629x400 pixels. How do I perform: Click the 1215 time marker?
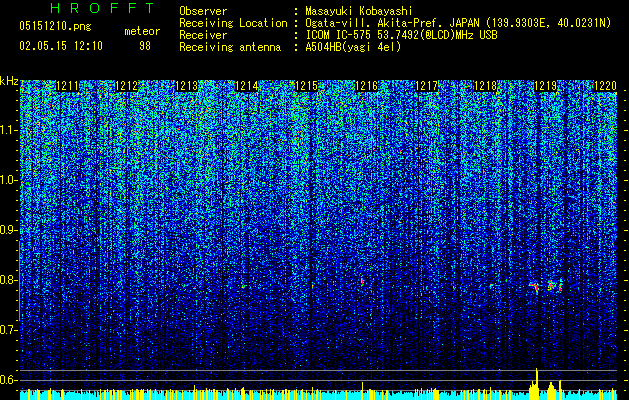click(x=306, y=86)
